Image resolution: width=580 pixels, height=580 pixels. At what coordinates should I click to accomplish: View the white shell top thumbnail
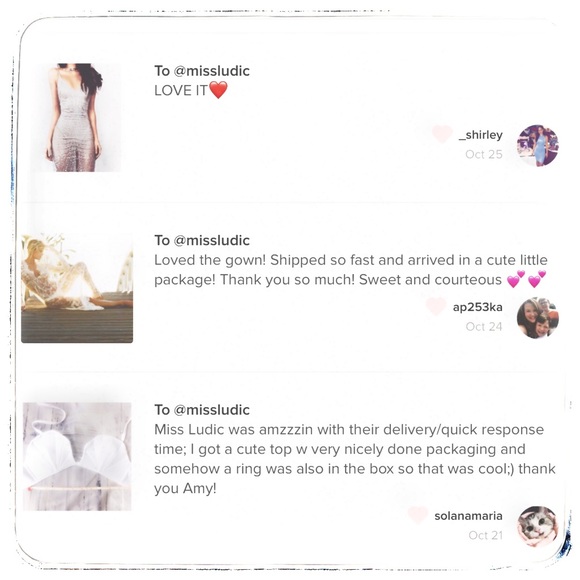pyautogui.click(x=77, y=456)
